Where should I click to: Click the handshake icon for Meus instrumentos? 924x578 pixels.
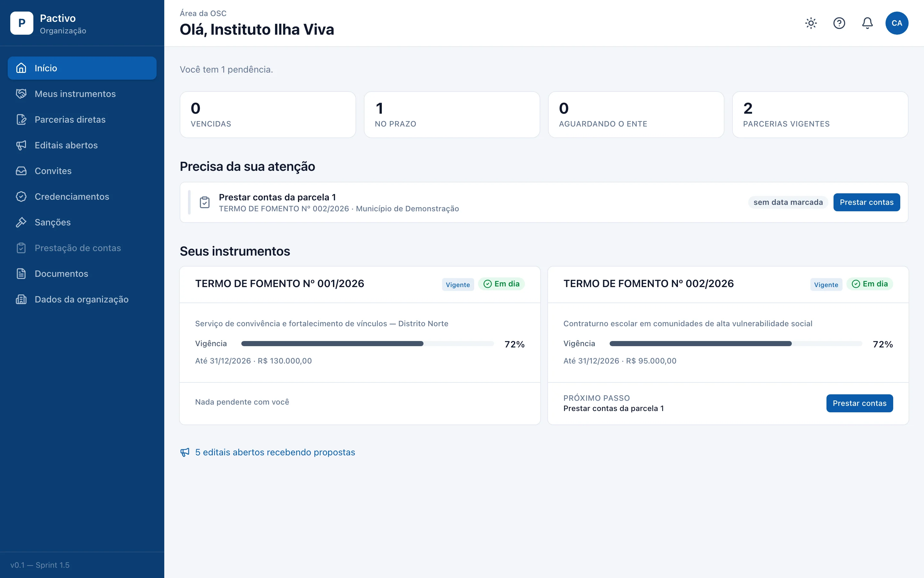[21, 94]
